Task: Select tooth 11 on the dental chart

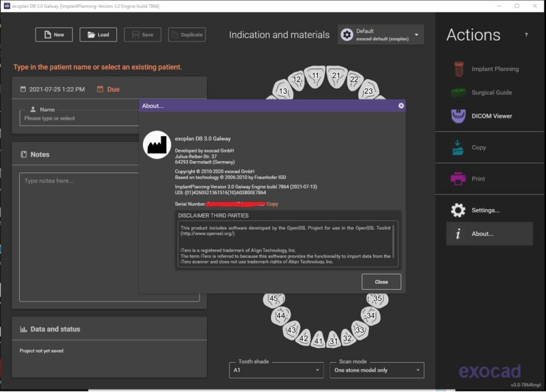Action: point(315,76)
